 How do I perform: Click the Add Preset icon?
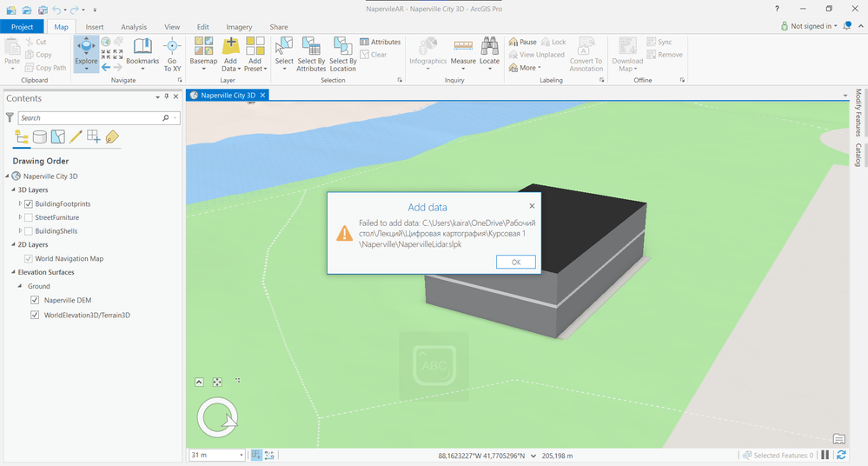point(255,46)
